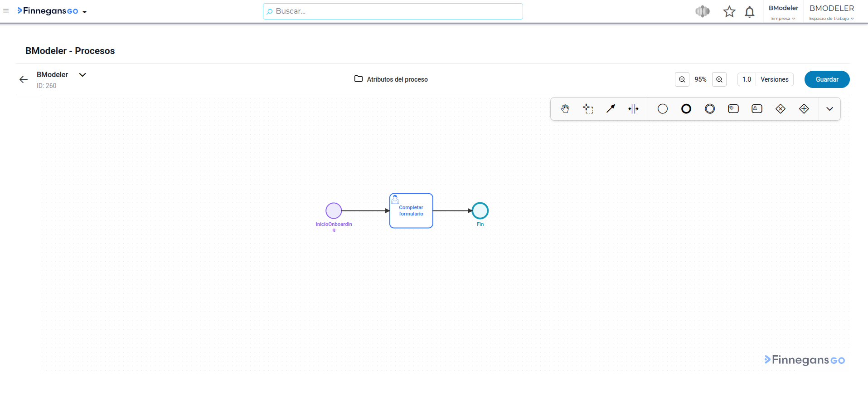Select the Fin end event
The height and width of the screenshot is (411, 868).
480,211
